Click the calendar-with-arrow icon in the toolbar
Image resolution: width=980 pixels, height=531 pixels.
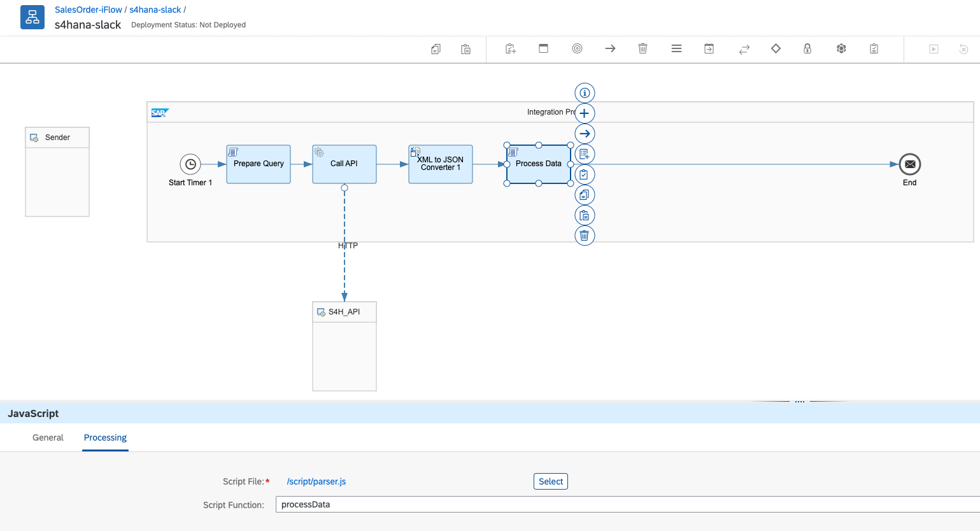709,48
